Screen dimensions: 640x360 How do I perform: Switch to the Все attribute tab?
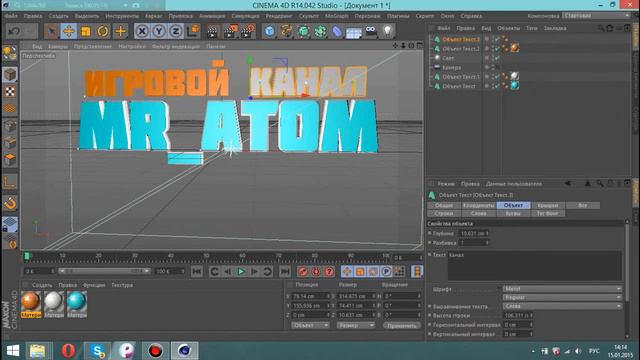click(x=582, y=205)
